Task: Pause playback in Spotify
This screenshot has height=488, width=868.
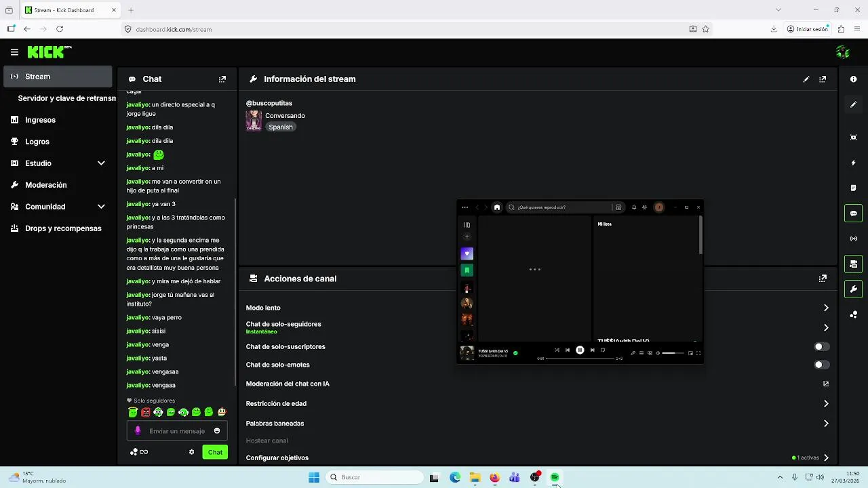Action: point(580,350)
